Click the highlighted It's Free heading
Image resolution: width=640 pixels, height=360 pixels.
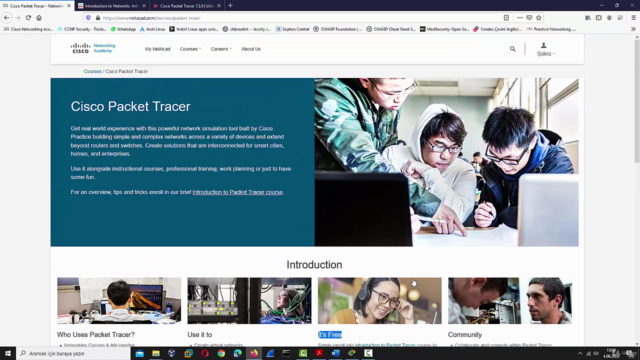click(330, 335)
